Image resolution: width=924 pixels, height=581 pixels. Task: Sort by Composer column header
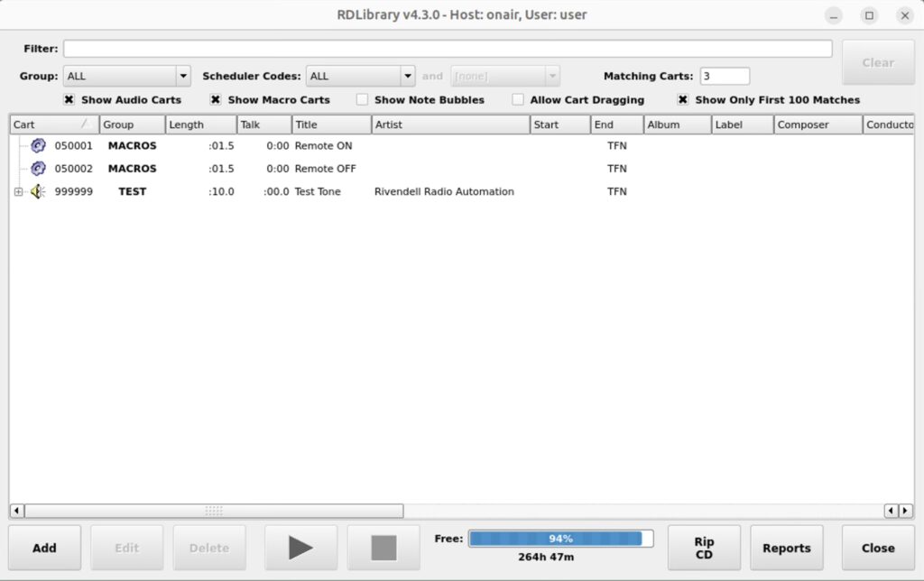(818, 124)
